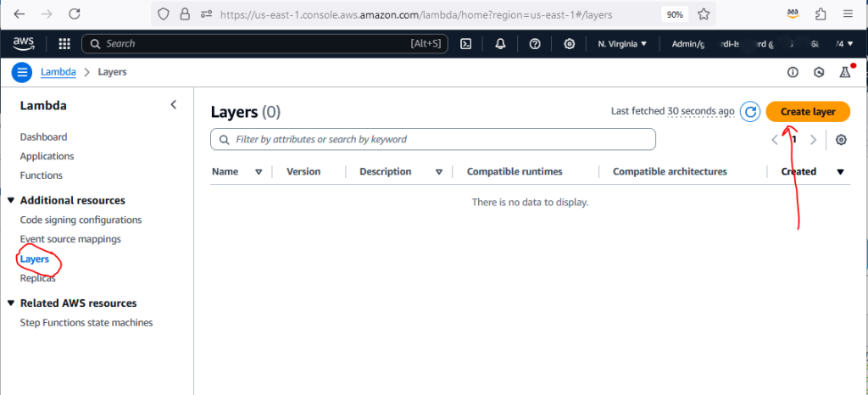Open site permissions icon in address bar
This screenshot has height=395, width=868.
click(x=207, y=14)
